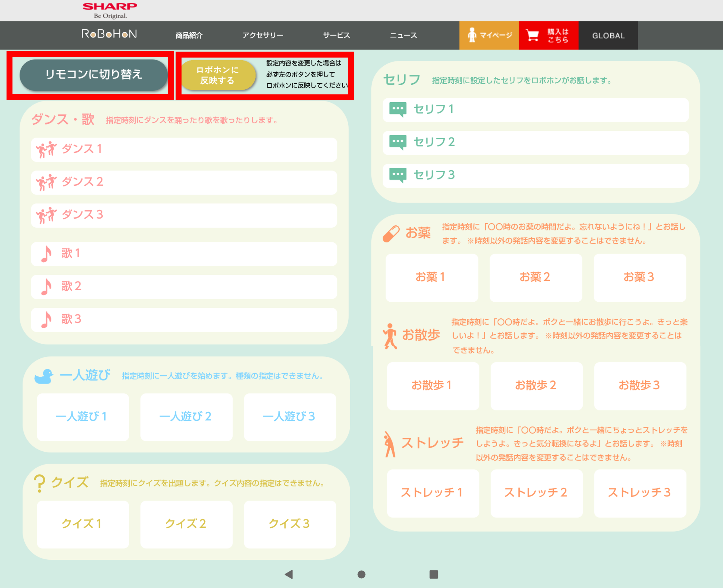Open the お散歩２ tile

click(537, 386)
